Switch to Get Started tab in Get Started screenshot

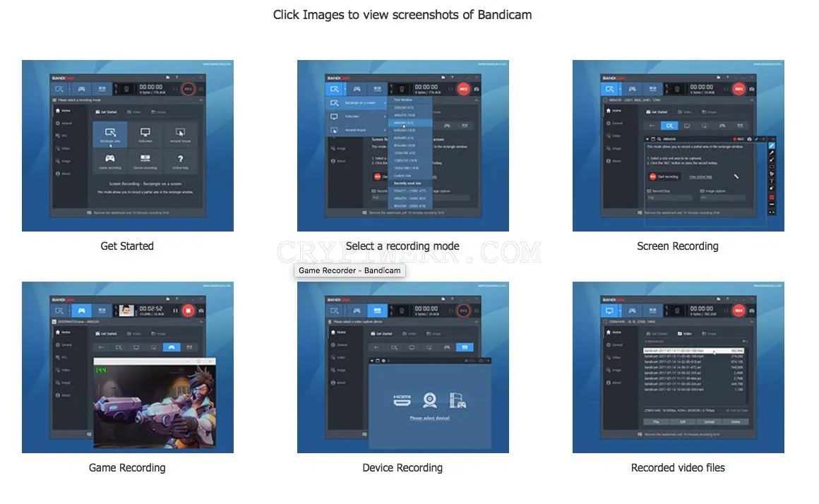pos(106,112)
